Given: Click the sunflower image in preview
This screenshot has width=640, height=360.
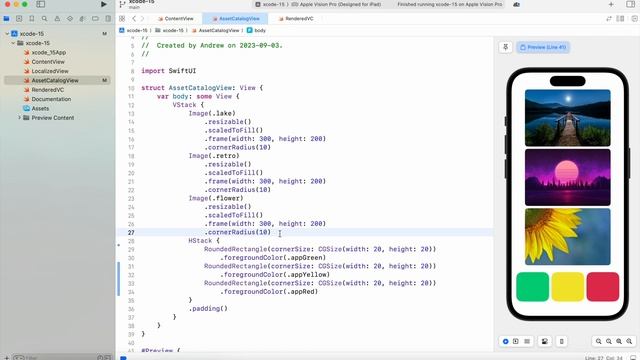Looking at the screenshot, I should [x=568, y=237].
